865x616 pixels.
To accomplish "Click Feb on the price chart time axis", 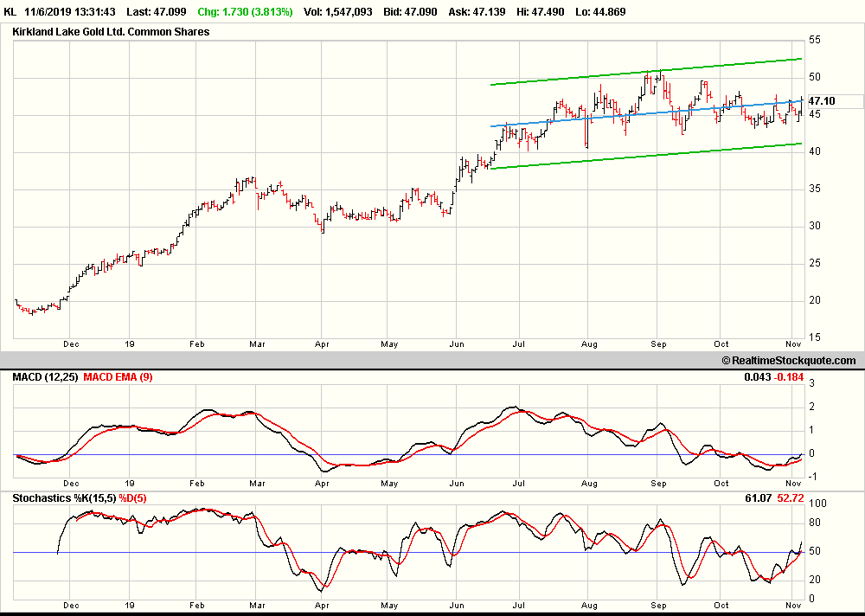I will (197, 343).
